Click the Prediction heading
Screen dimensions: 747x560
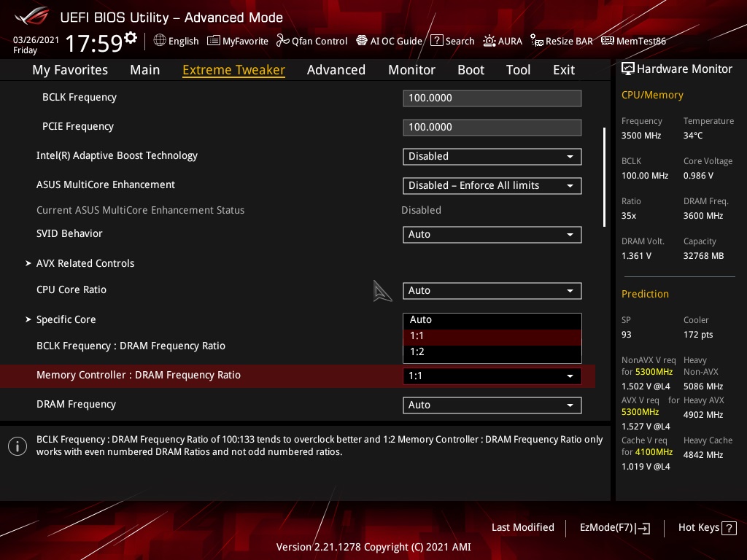coord(645,295)
